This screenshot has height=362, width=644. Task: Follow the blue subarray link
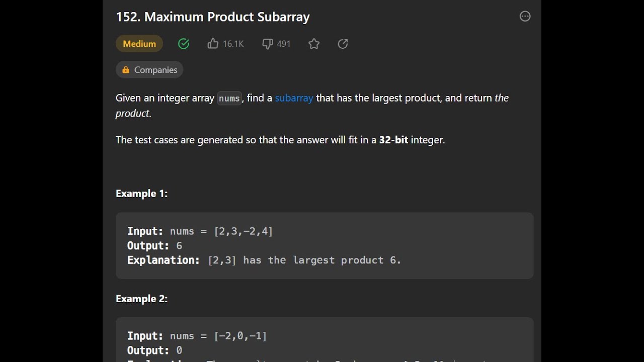pyautogui.click(x=294, y=98)
